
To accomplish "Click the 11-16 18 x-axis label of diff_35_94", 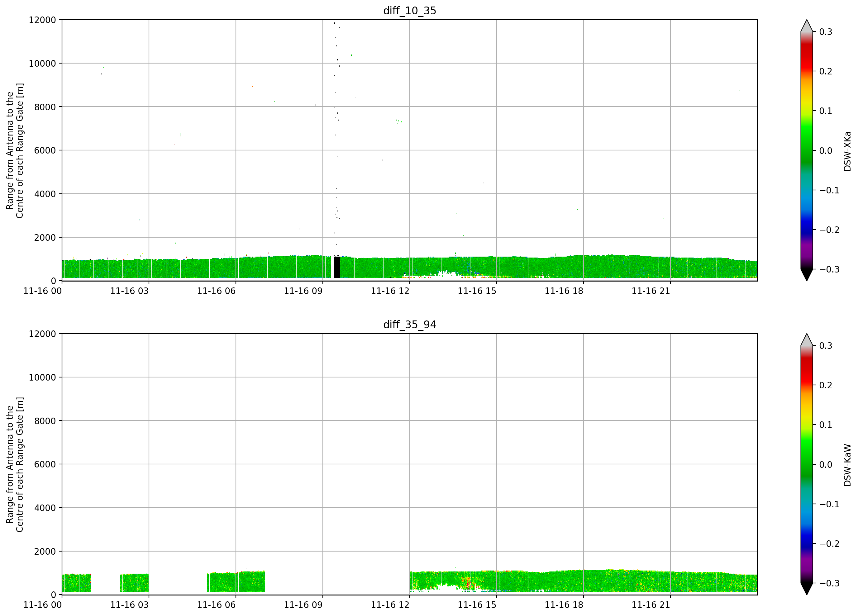I will (564, 605).
